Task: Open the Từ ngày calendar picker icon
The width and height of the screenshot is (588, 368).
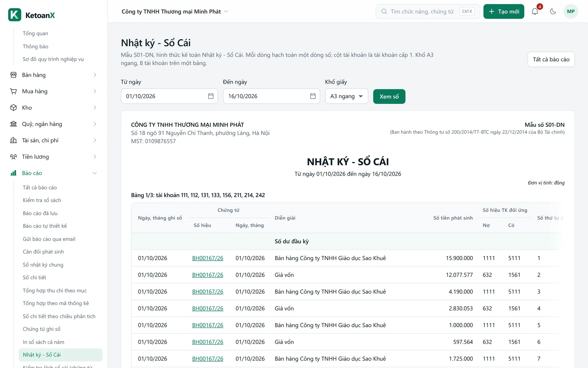Action: (x=211, y=96)
